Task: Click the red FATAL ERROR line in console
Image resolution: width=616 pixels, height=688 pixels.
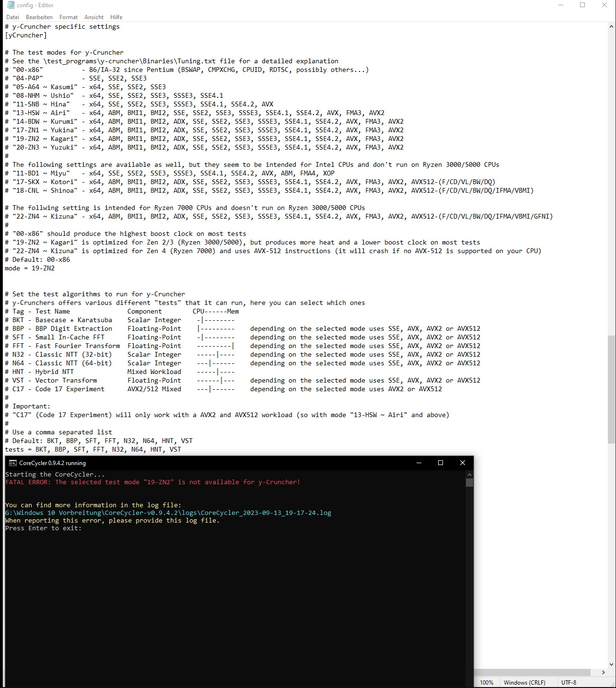Action: pos(153,482)
